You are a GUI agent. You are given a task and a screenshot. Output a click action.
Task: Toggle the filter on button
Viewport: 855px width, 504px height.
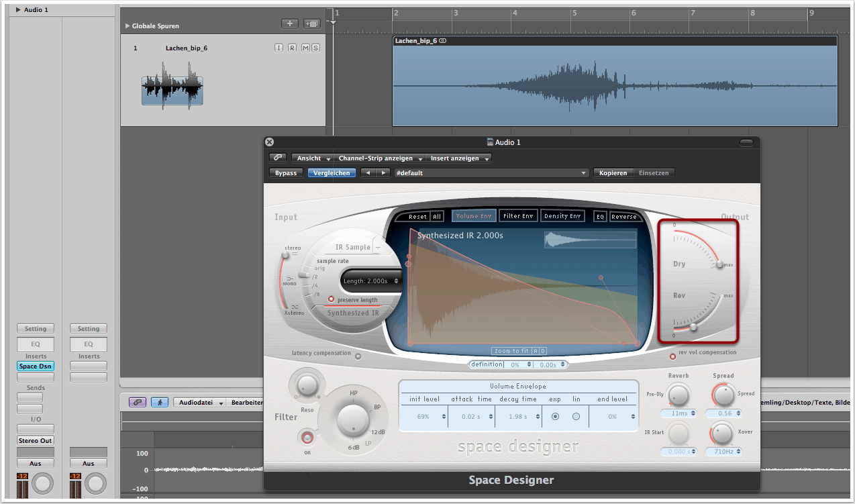point(307,438)
